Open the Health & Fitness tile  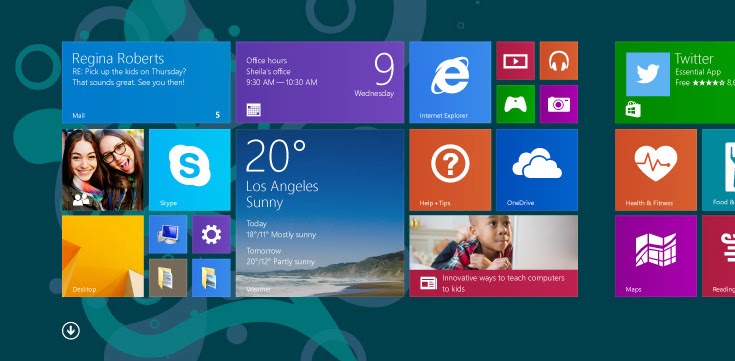point(656,170)
